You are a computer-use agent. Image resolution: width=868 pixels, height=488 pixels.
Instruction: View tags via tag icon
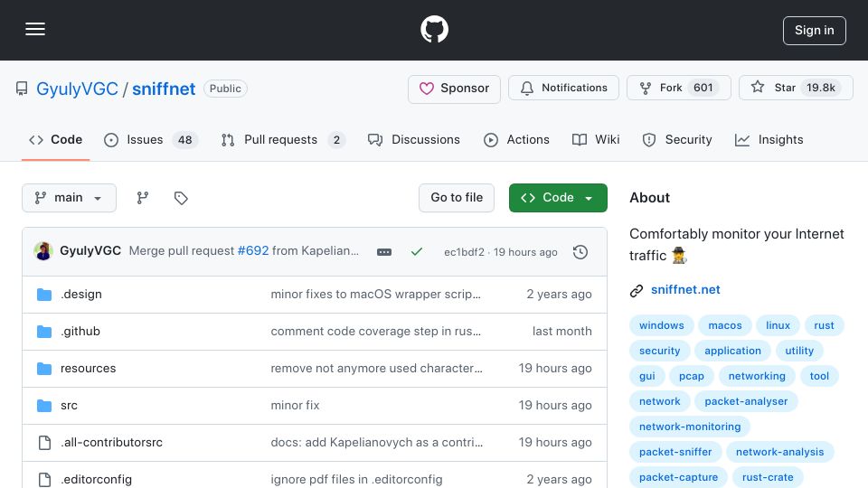(x=181, y=198)
